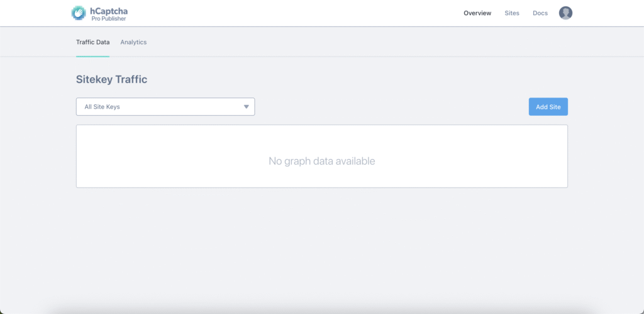Open the Docs link
Image resolution: width=644 pixels, height=314 pixels.
coord(540,13)
